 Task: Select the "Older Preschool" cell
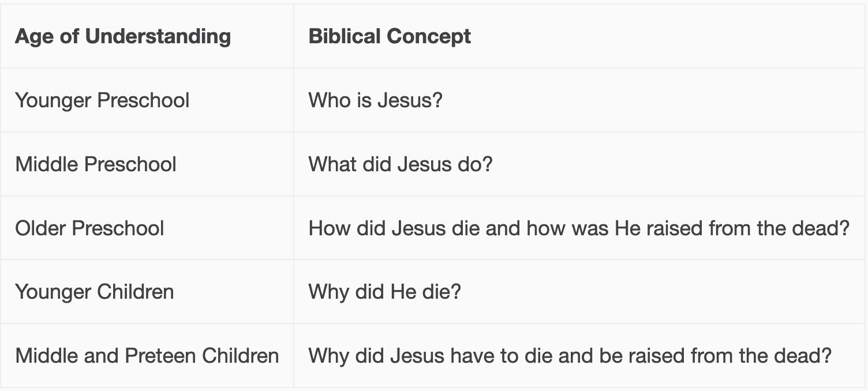click(x=89, y=228)
